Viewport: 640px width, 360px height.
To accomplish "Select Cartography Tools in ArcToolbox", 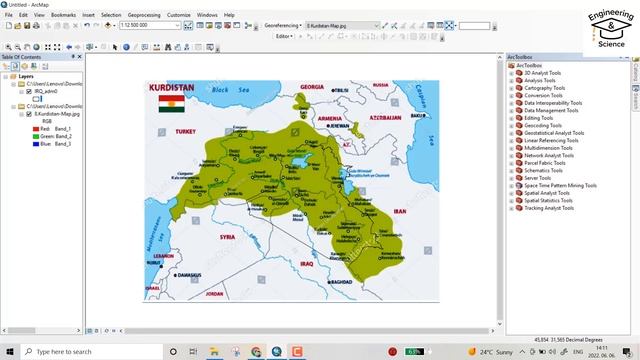I will point(544,88).
